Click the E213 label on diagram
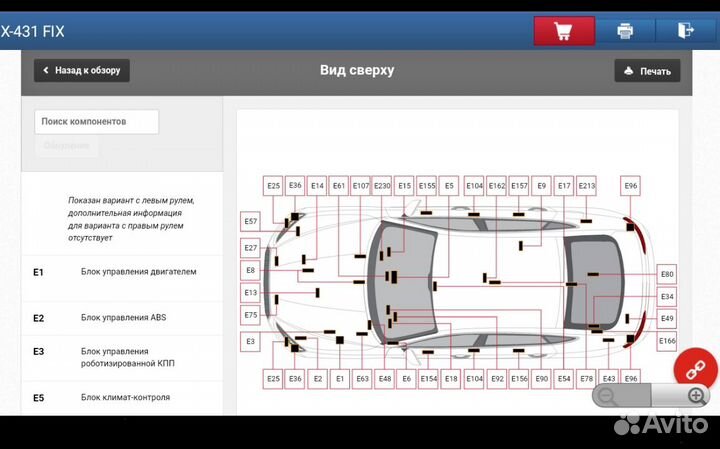Screen dimensions: 720x449 click(x=587, y=186)
